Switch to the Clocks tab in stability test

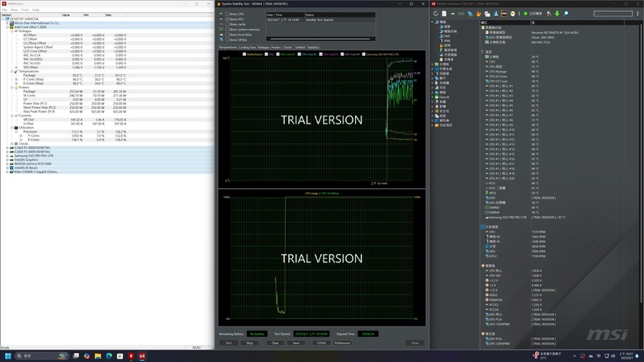[x=287, y=48]
